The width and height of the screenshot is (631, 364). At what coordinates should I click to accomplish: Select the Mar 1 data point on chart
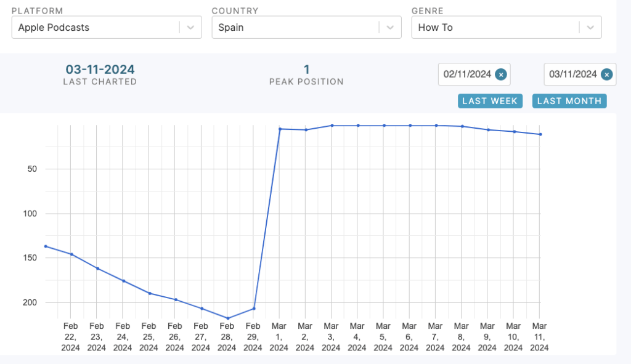pos(280,129)
